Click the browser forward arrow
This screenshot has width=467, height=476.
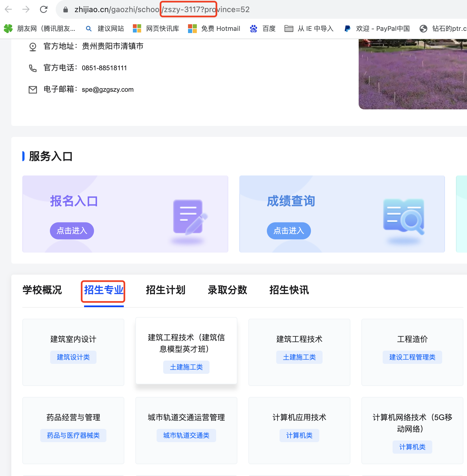pos(26,9)
